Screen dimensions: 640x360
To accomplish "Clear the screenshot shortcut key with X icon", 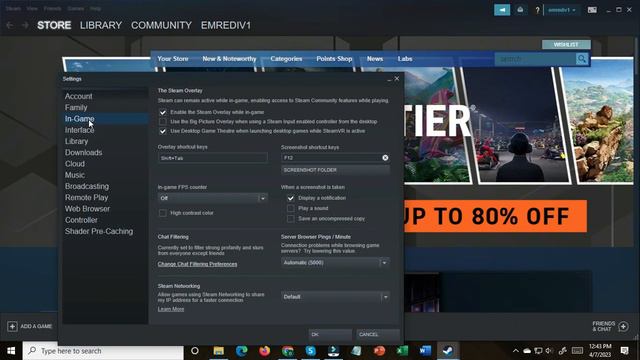I will 385,158.
